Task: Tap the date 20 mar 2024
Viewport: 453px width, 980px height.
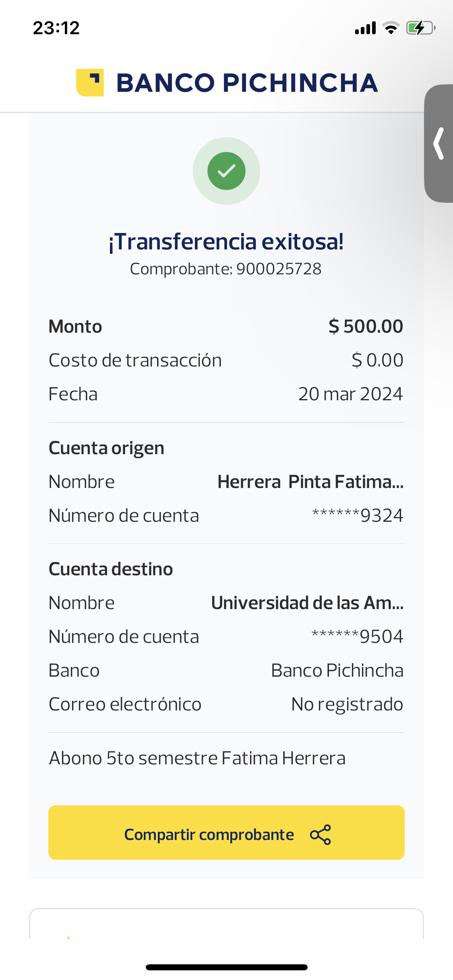Action: [350, 394]
